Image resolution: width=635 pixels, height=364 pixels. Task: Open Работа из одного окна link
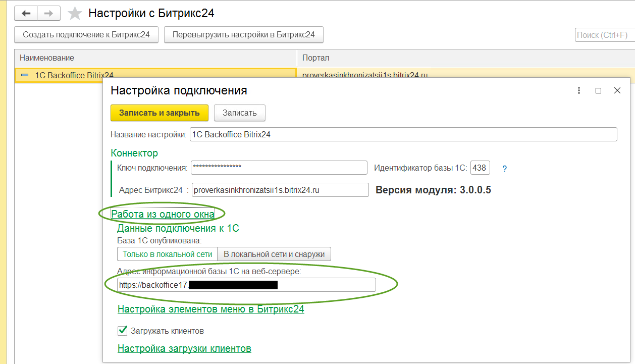tap(163, 214)
